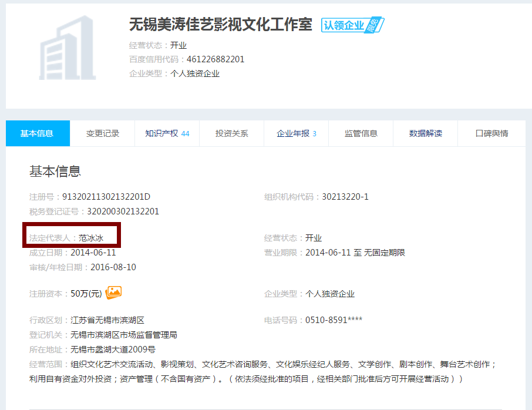Click the masked phone number 0510-8591****
This screenshot has height=410, width=532.
(x=334, y=320)
